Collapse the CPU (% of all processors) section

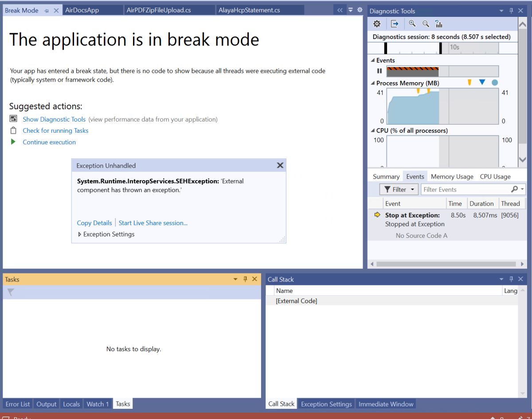(372, 130)
